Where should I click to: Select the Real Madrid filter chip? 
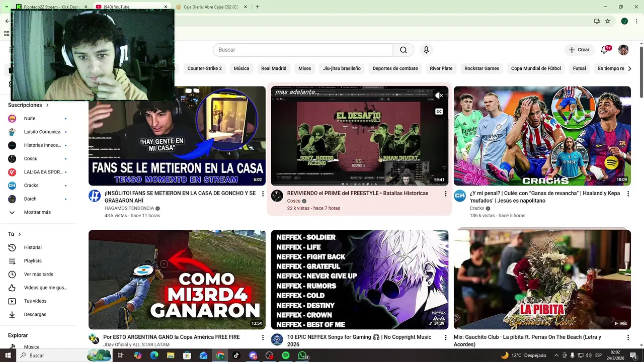[x=274, y=68]
